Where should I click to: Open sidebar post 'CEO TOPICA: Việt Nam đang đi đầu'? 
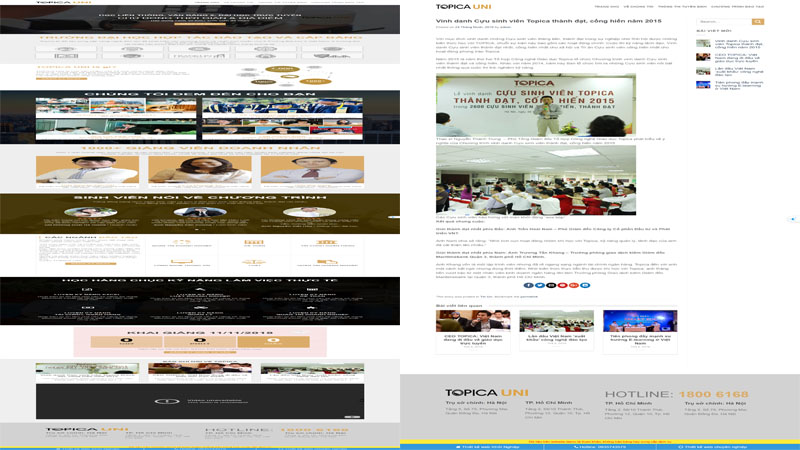tap(737, 58)
